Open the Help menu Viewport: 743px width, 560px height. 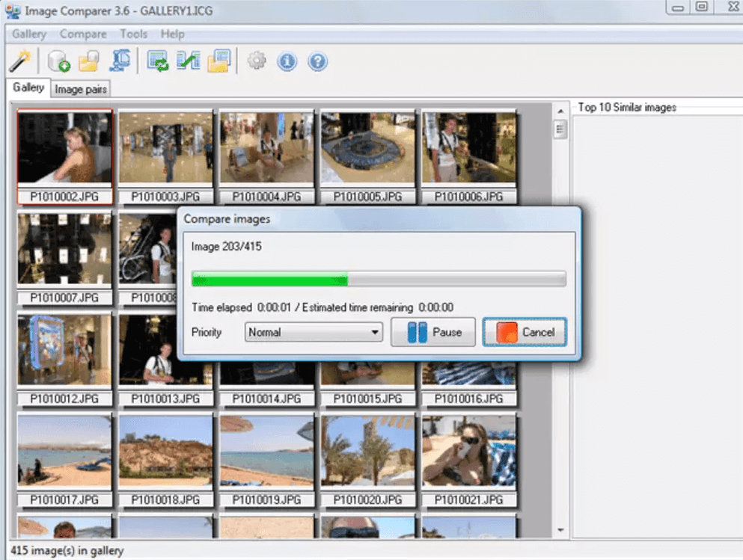[172, 34]
